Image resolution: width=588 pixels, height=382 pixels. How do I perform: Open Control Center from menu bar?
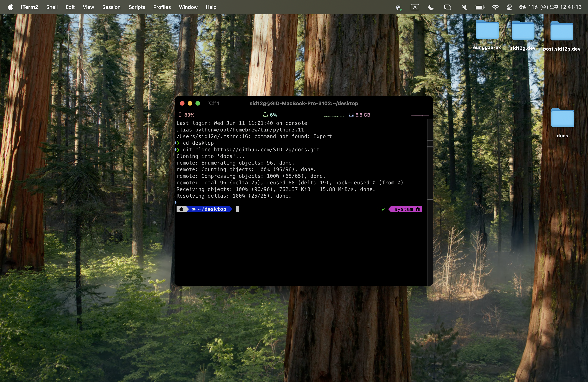point(509,7)
